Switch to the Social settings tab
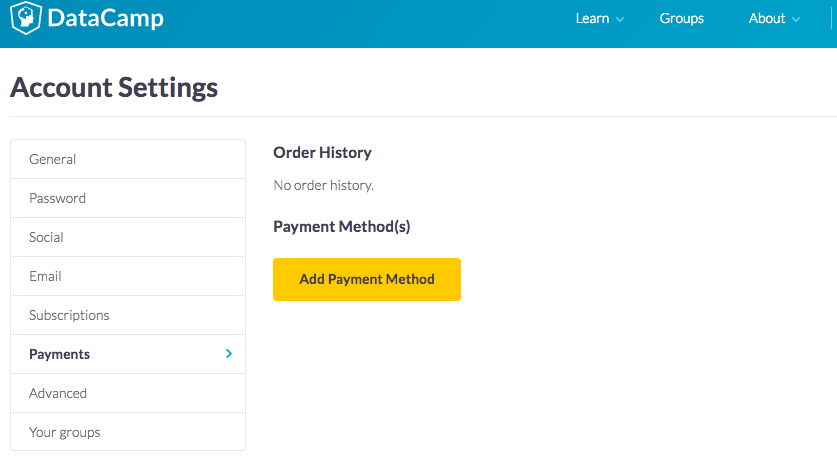This screenshot has width=837, height=460. coord(47,237)
